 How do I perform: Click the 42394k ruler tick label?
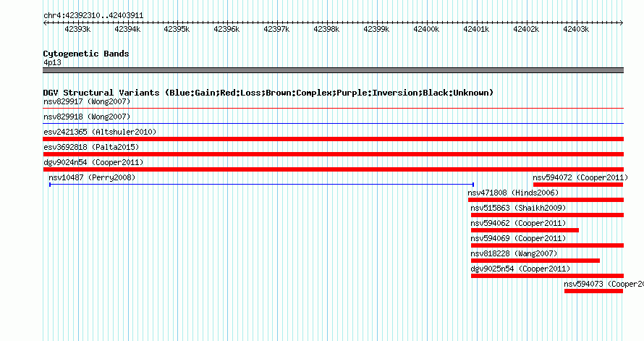click(x=127, y=29)
